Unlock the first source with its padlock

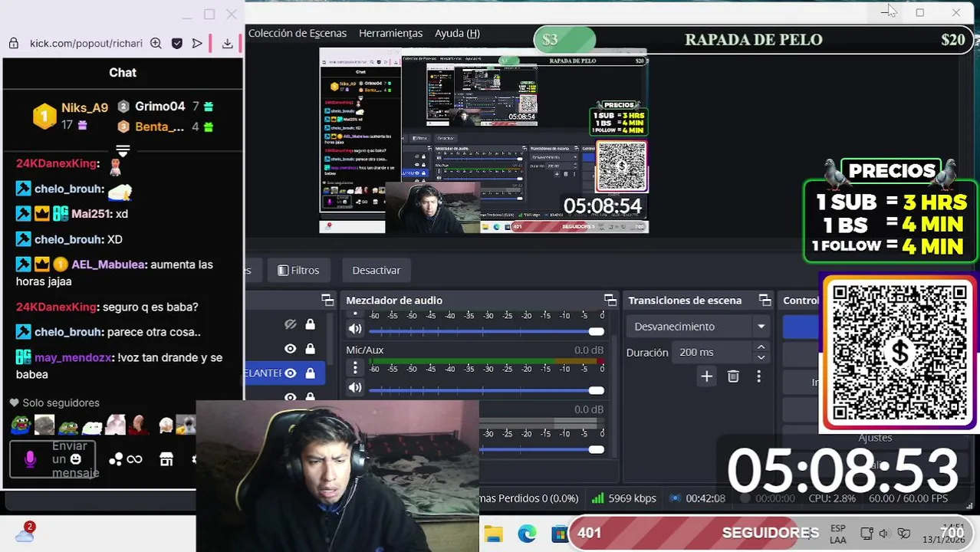click(x=310, y=324)
